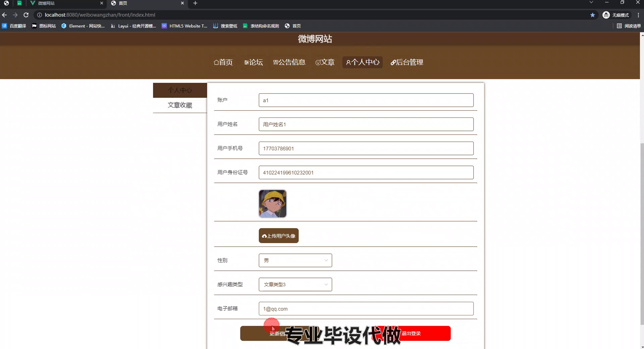644x349 pixels.
Task: Open the tab search chevron
Action: [x=591, y=3]
